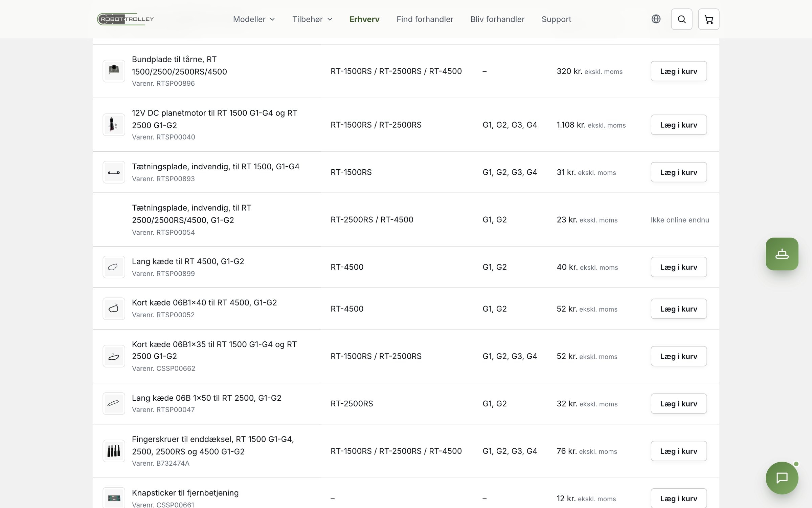Add Tætningsplade RT 1500 G1-G4 to cart
Image resolution: width=812 pixels, height=508 pixels.
coord(678,172)
